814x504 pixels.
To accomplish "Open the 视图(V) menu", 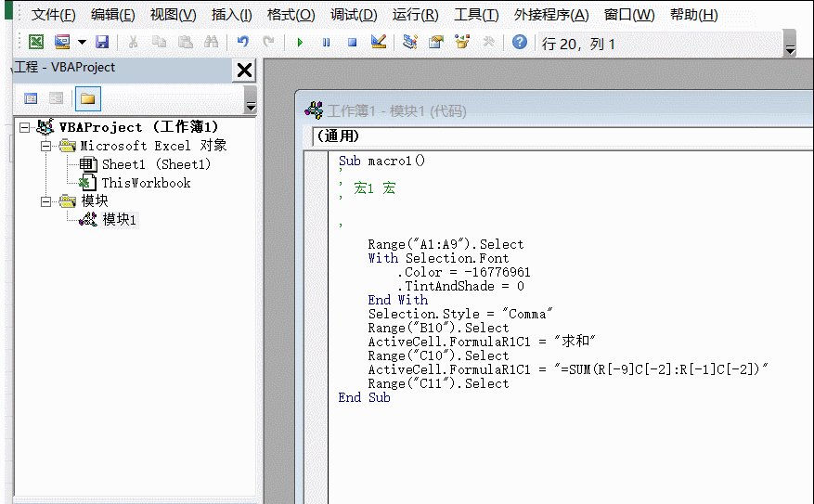I will [x=173, y=15].
